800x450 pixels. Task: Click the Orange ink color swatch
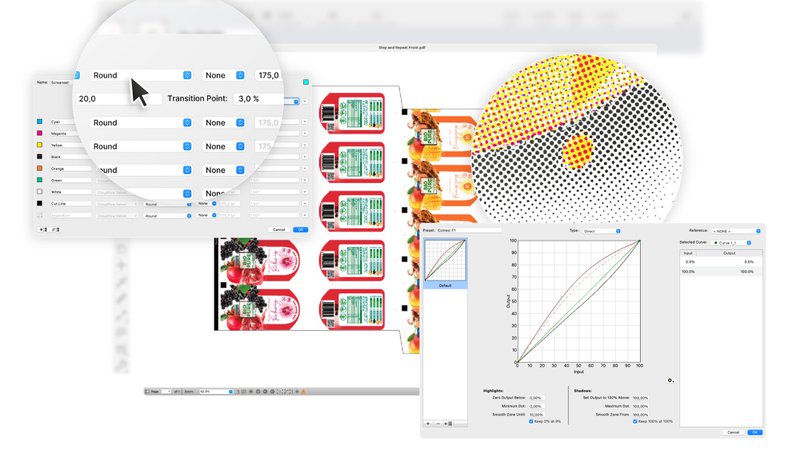coord(40,168)
